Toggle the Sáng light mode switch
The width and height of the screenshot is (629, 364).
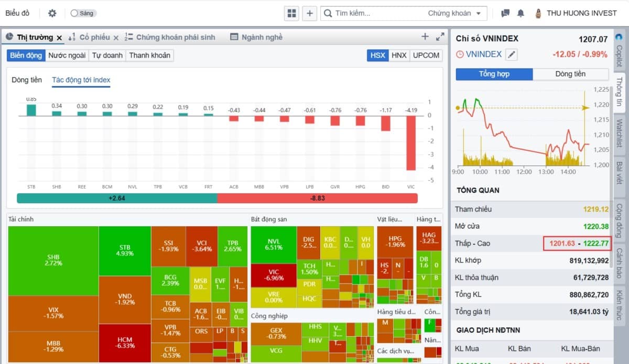83,13
